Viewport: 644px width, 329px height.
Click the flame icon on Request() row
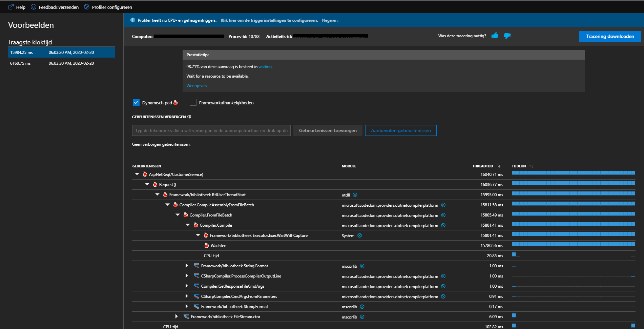tap(155, 184)
